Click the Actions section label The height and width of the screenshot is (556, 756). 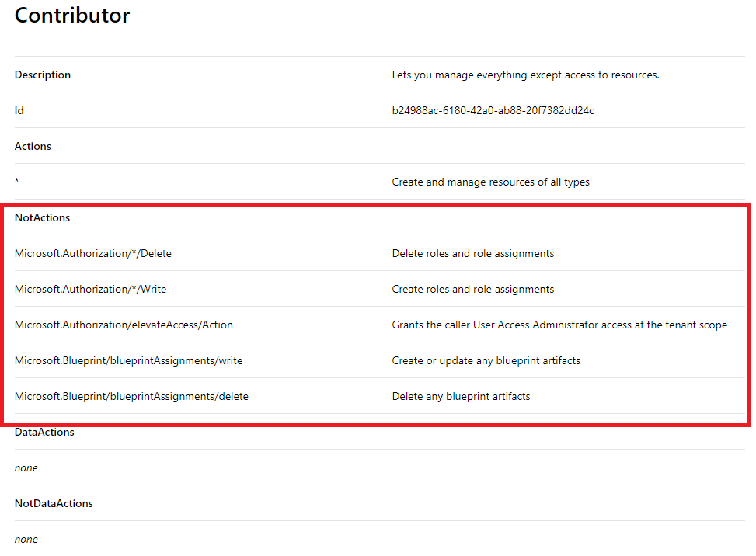pos(33,146)
